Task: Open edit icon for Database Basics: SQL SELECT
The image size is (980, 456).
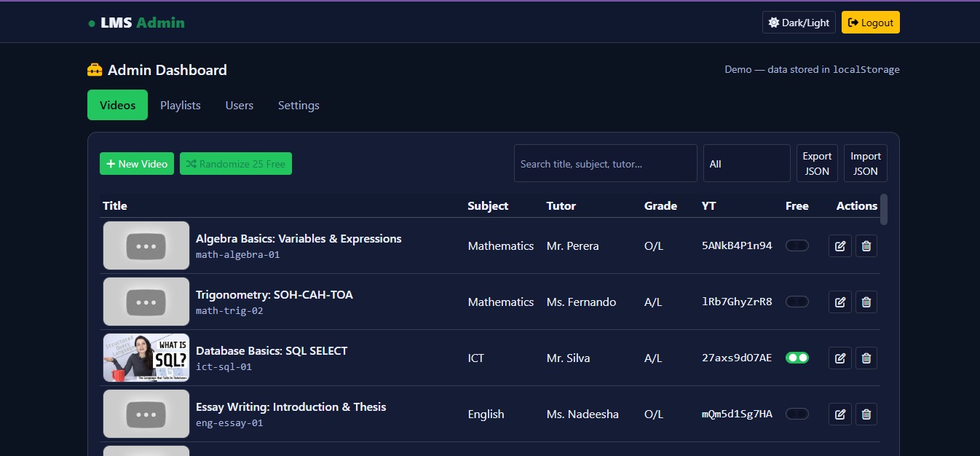Action: coord(839,358)
